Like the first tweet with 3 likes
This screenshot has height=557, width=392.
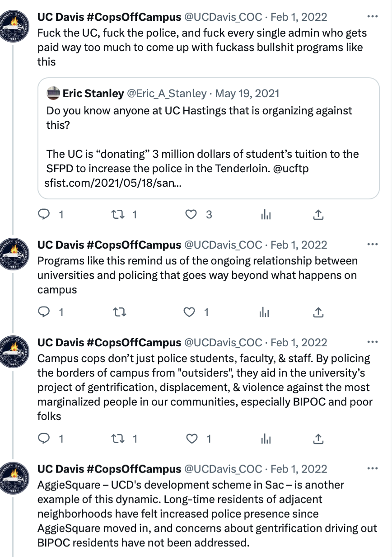coord(192,215)
